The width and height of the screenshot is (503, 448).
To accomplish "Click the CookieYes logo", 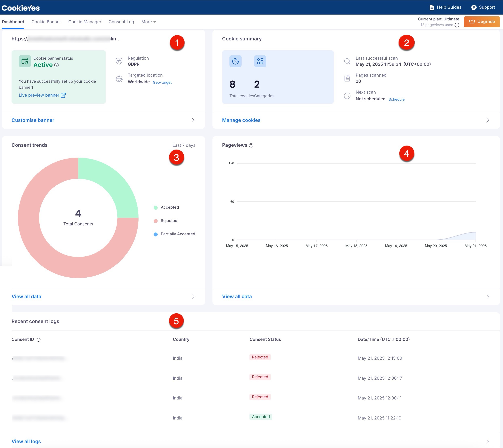I will coord(21,8).
